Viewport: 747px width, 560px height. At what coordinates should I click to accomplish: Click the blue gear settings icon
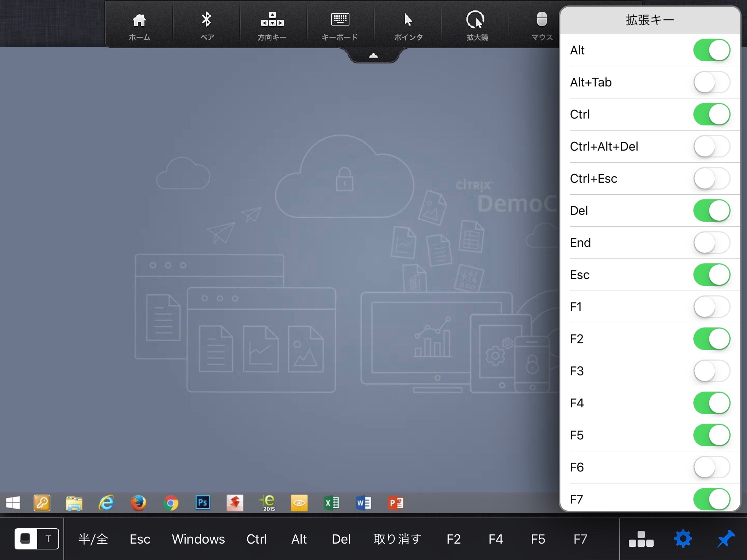coord(683,539)
